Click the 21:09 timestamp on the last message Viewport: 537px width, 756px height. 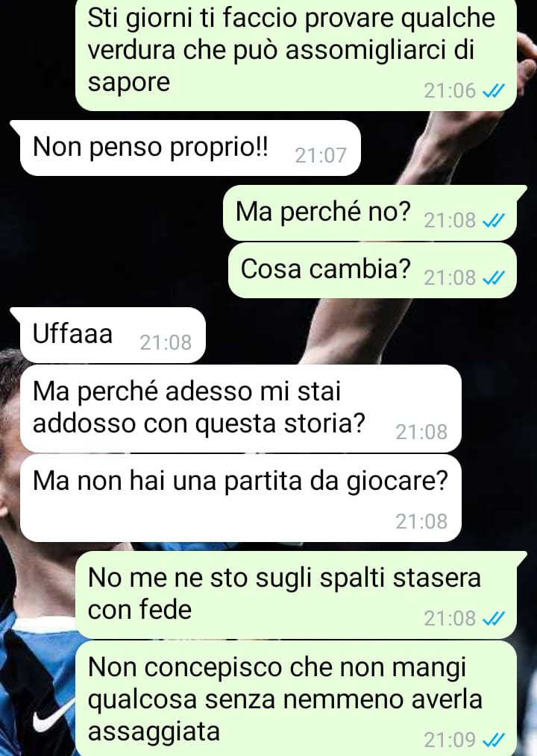[x=450, y=740]
